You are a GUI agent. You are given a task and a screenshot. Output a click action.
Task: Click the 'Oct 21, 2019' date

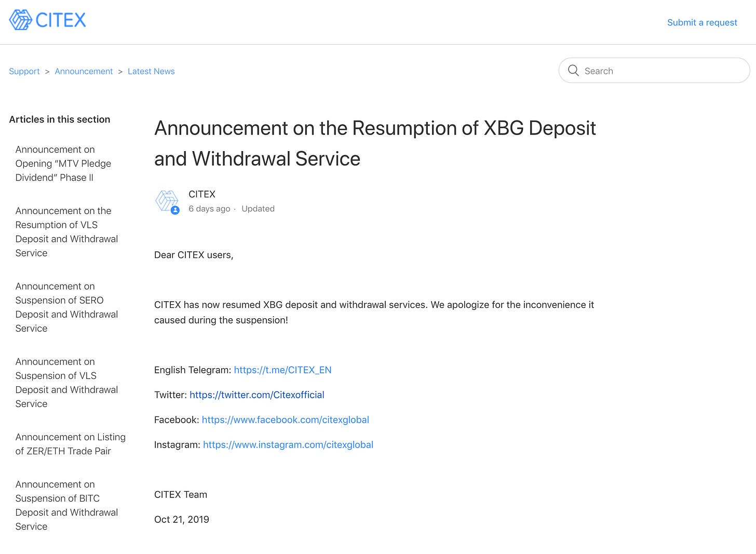point(182,520)
